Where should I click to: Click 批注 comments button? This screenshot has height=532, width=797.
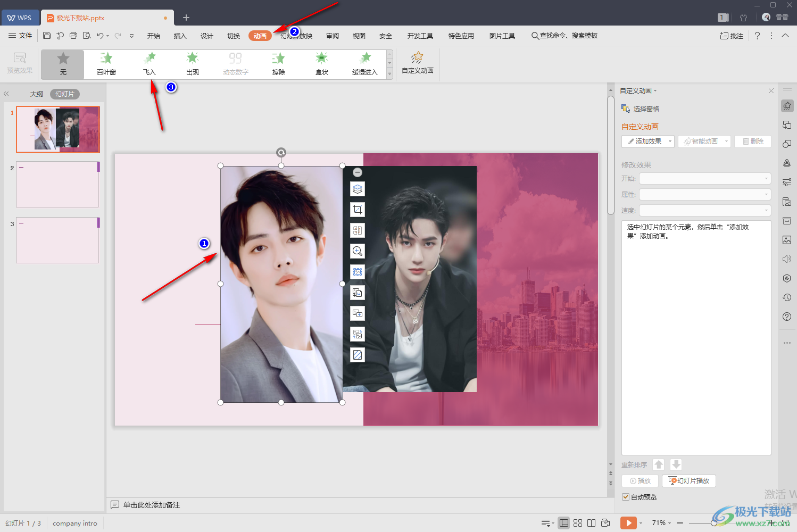[x=732, y=36]
